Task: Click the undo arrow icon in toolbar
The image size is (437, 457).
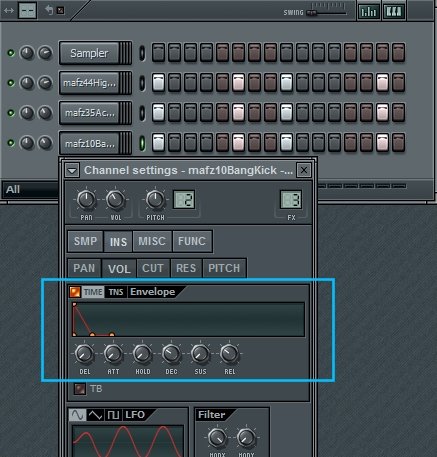Action: pos(49,10)
